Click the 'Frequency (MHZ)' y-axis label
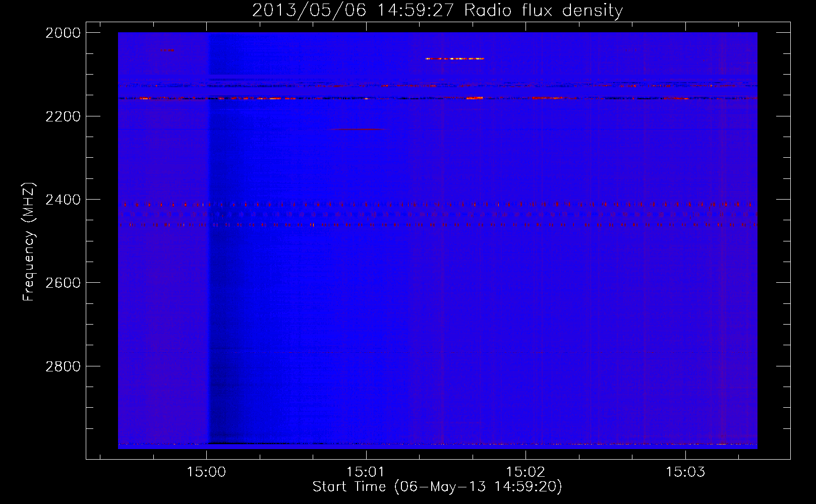This screenshot has width=816, height=504. click(x=29, y=241)
